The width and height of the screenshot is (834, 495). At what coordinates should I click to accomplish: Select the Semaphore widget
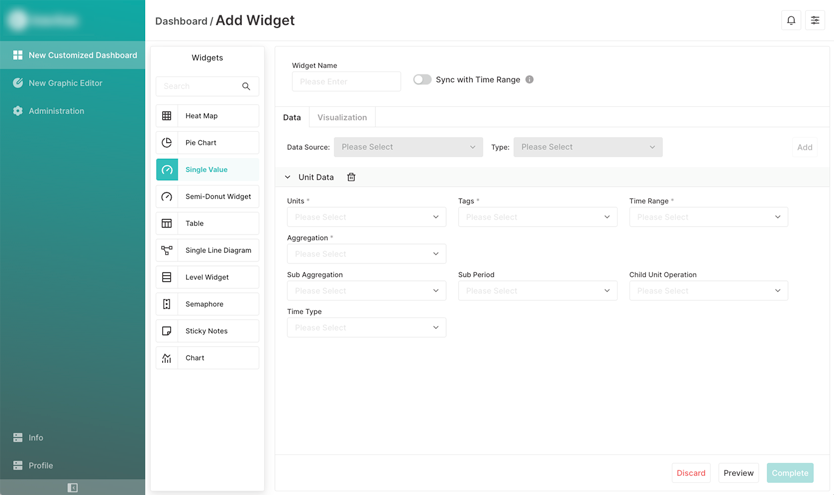click(x=207, y=304)
